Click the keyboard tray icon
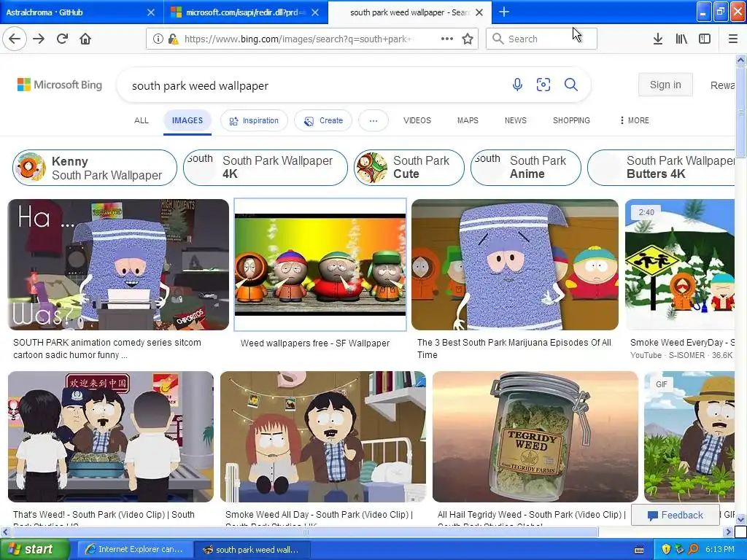Image resolution: width=747 pixels, height=560 pixels. (639, 550)
